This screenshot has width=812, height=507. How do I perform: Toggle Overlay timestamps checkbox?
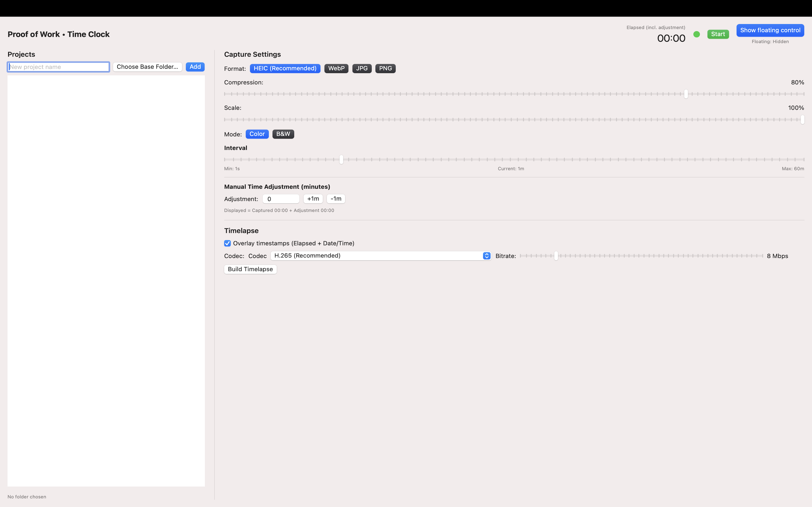[228, 243]
